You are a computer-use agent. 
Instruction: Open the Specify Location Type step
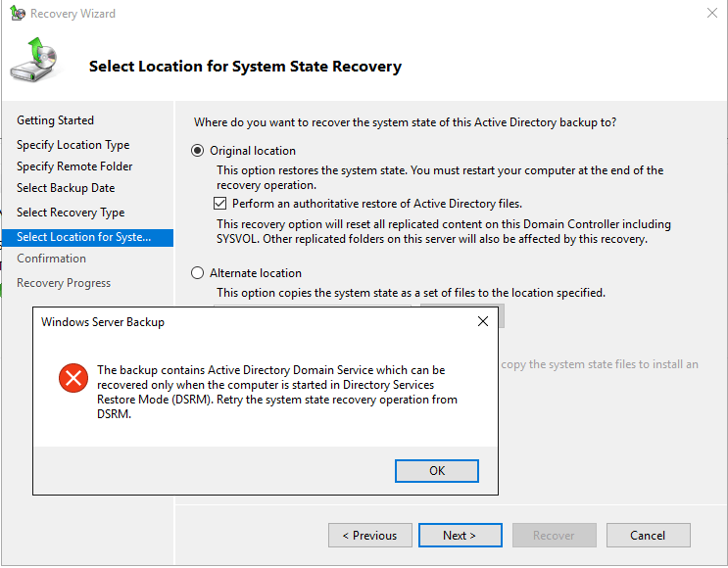[73, 145]
